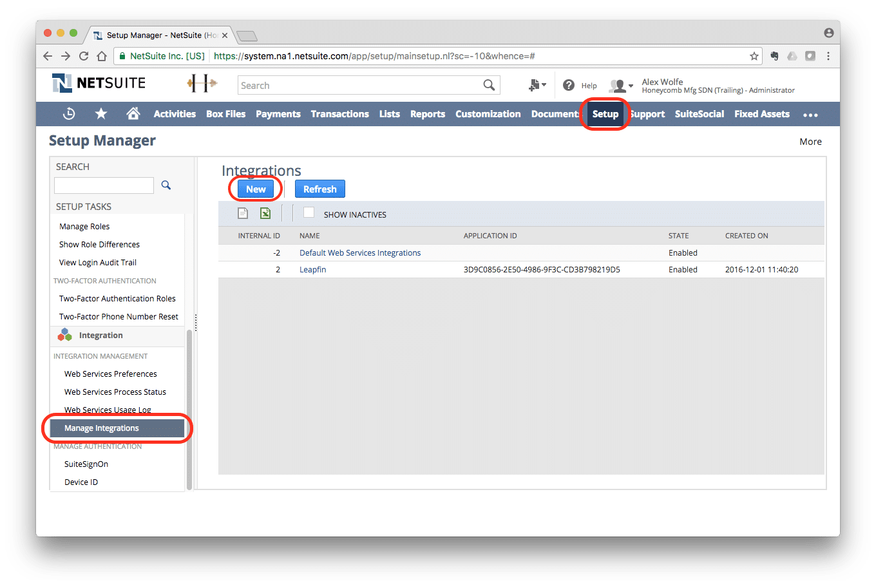
Task: Export the list to Excel icon
Action: coord(265,214)
